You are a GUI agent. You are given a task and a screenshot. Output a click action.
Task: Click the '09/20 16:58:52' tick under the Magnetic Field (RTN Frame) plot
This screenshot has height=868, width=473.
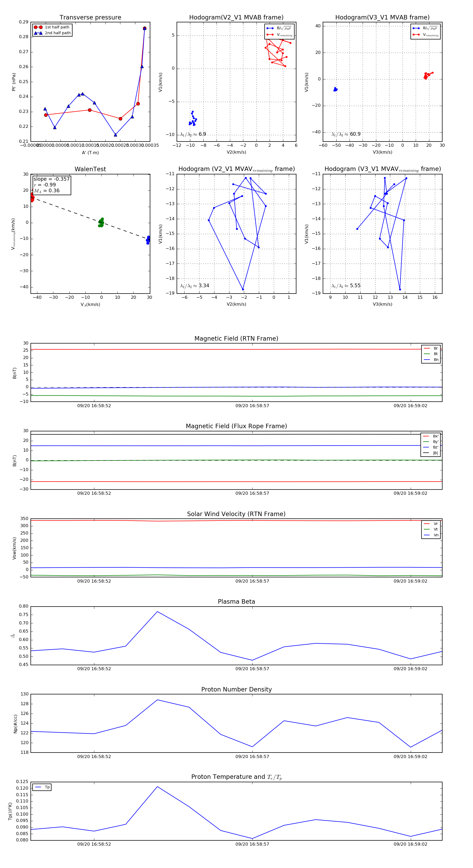pos(94,406)
